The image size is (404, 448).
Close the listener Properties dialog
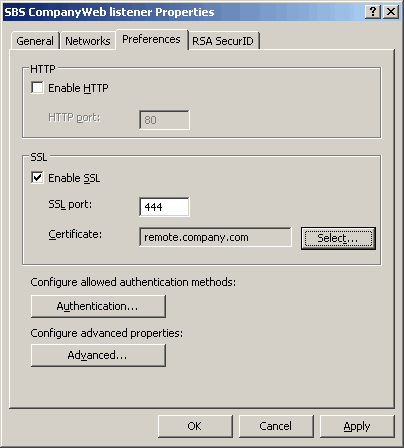391,12
